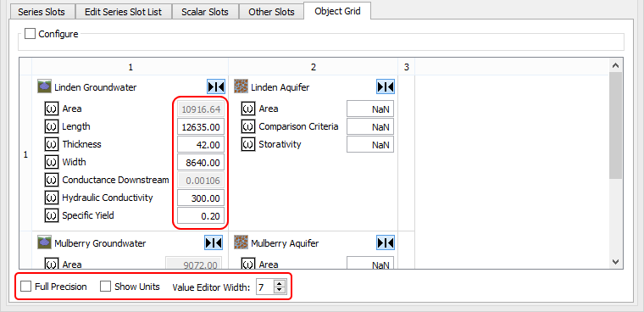Open the Edit Series Slot List tab
The width and height of the screenshot is (644, 312).
tap(123, 12)
